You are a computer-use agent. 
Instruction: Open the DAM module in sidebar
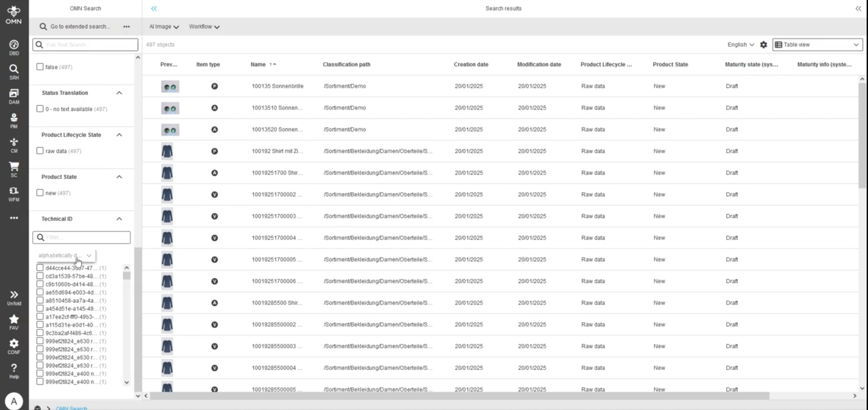pos(14,96)
